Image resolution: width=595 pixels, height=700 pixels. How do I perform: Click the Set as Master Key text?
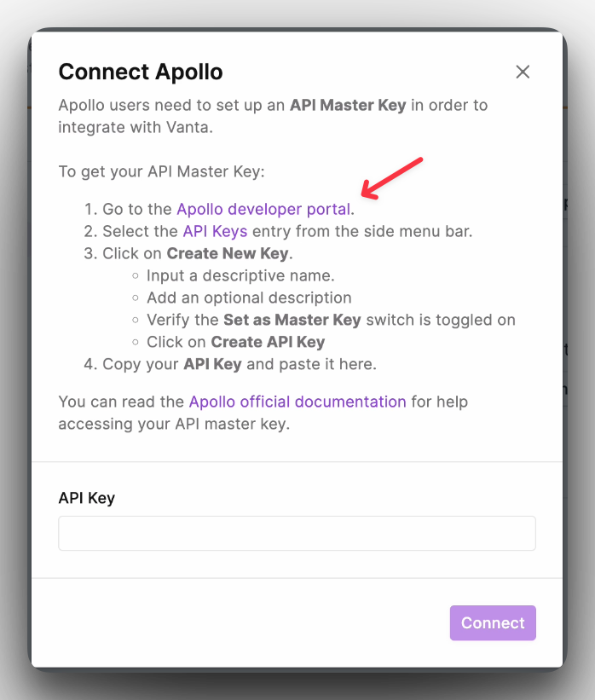pos(292,320)
